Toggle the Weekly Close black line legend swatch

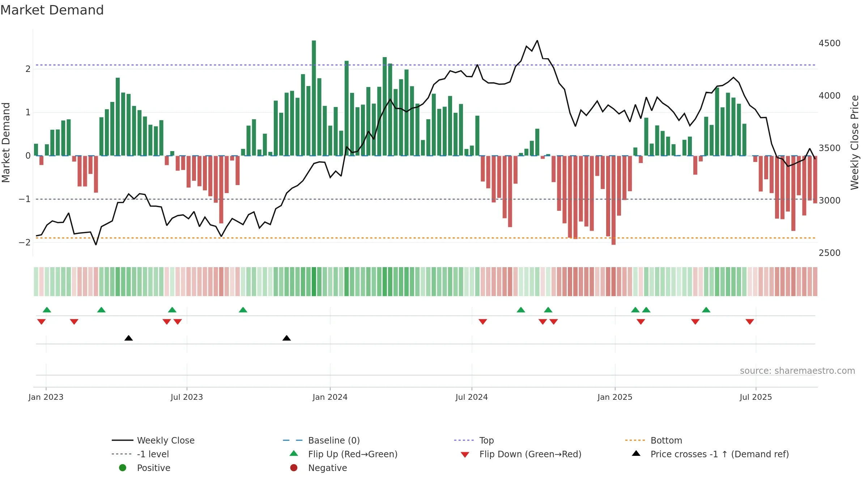point(123,440)
